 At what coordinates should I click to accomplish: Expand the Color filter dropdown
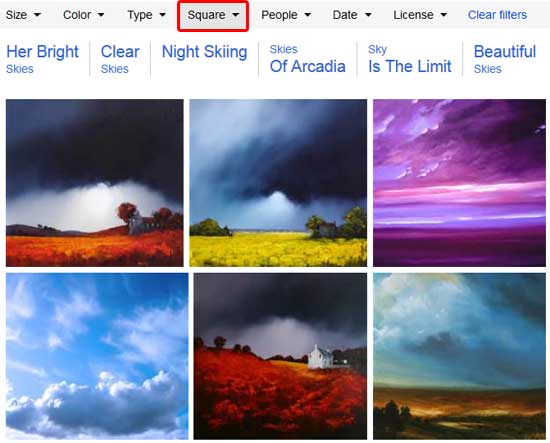pos(83,15)
